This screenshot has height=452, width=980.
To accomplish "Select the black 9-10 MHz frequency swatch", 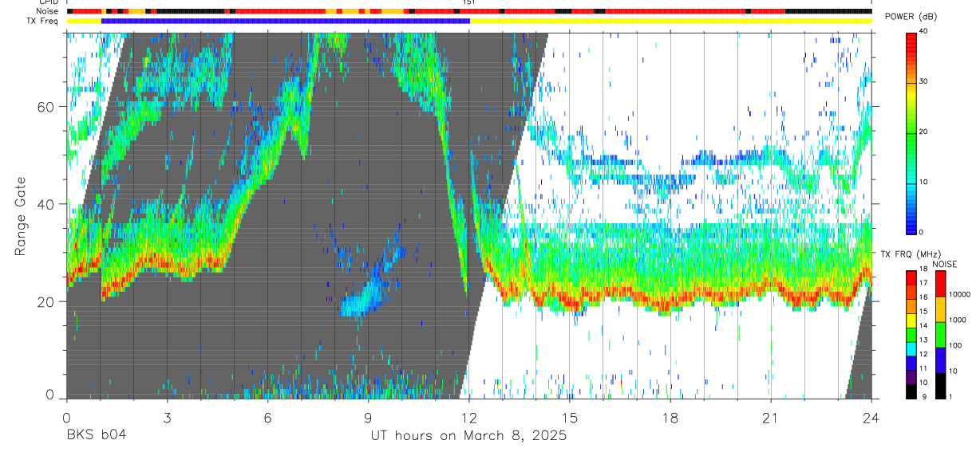I will 911,391.
